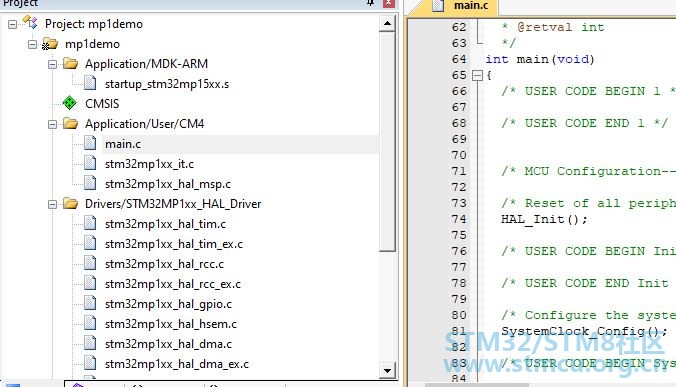Image resolution: width=676 pixels, height=387 pixels.
Task: Click the project tree scrollbar down arrow
Action: pos(387,370)
